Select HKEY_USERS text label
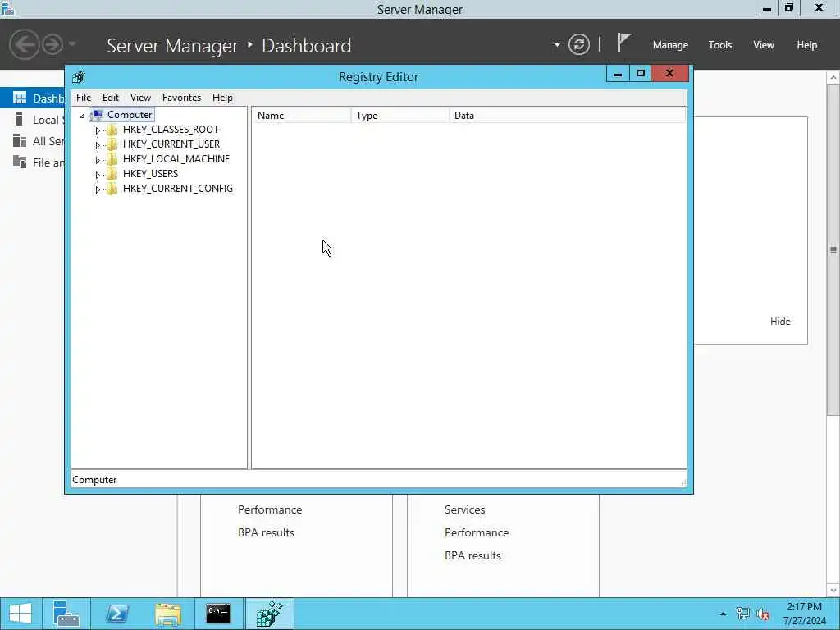Screen dimensions: 840x630 pos(151,174)
